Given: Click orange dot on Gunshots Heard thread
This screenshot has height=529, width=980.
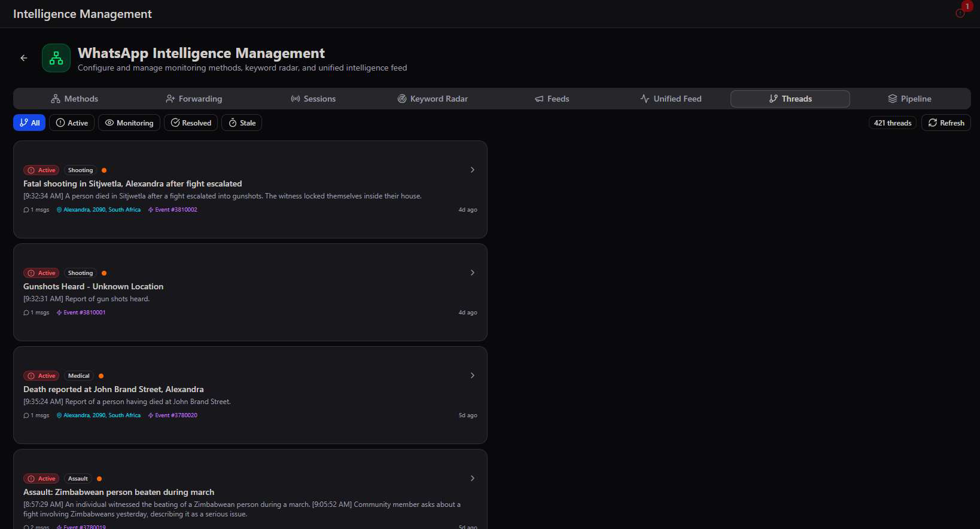Looking at the screenshot, I should pyautogui.click(x=104, y=273).
